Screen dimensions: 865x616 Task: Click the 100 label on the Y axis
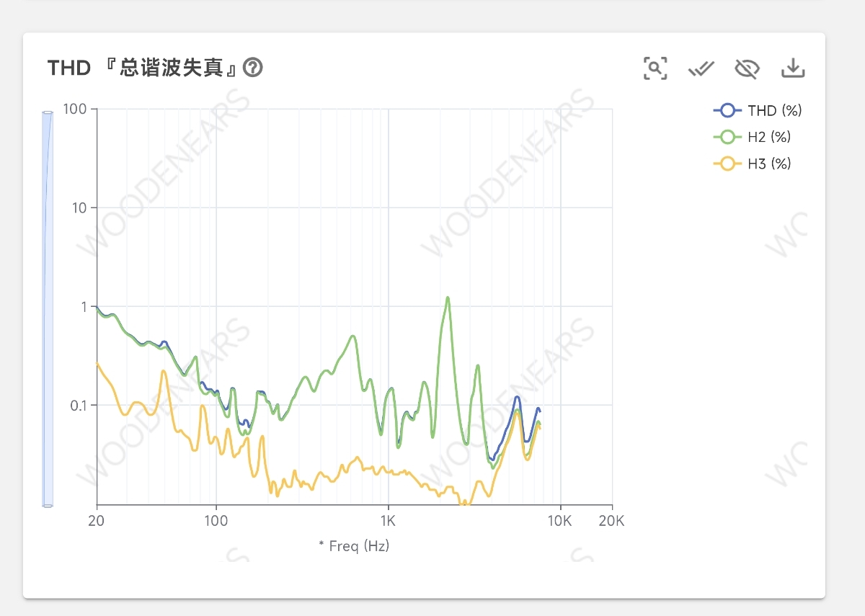[75, 110]
